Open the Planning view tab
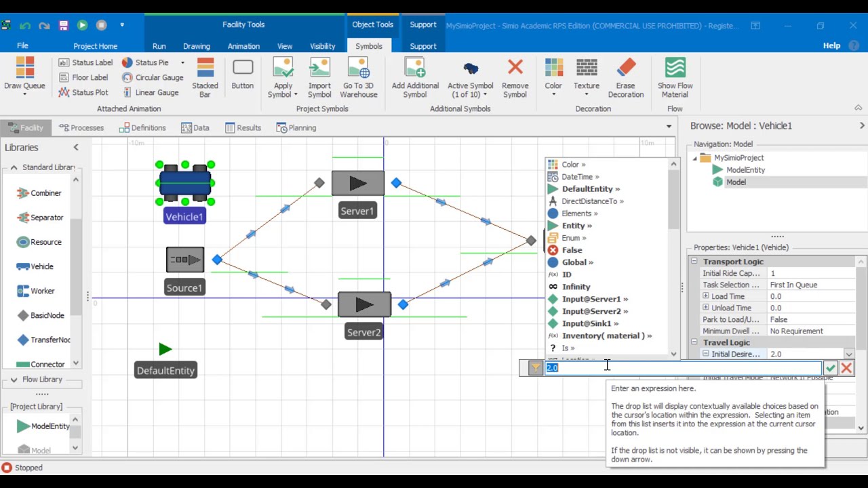Screen dimensions: 868x488 [296, 127]
